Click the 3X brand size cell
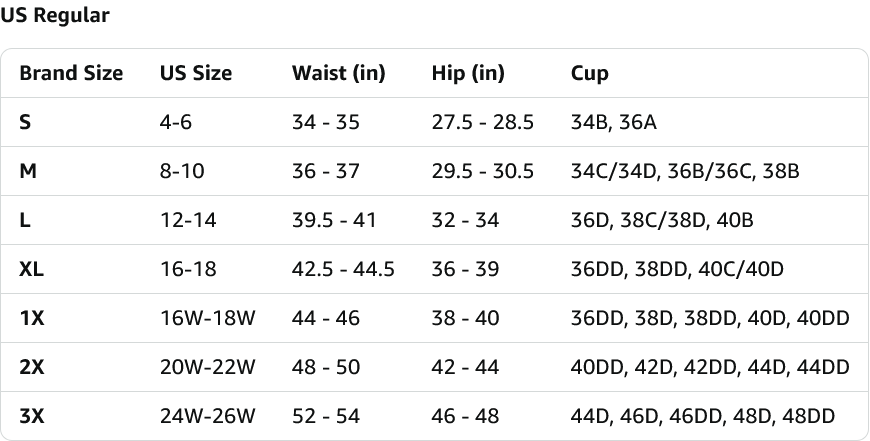This screenshot has height=441, width=870. (x=32, y=417)
